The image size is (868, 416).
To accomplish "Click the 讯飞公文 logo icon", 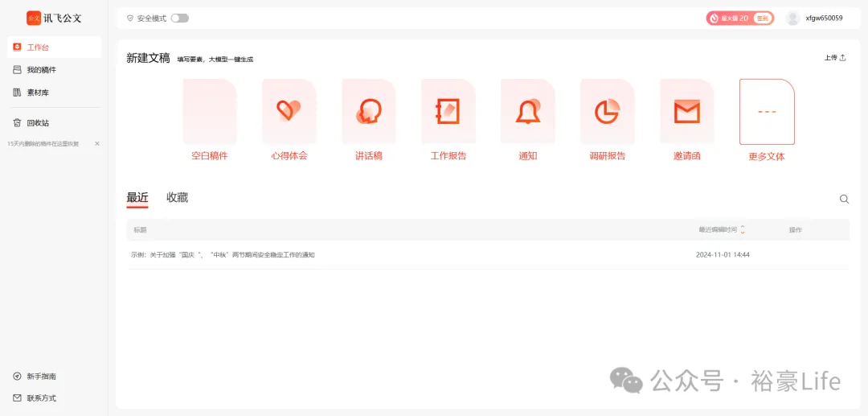I will (34, 19).
